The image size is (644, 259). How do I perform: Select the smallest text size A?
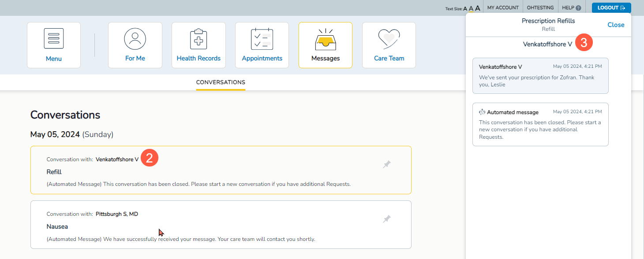[465, 9]
